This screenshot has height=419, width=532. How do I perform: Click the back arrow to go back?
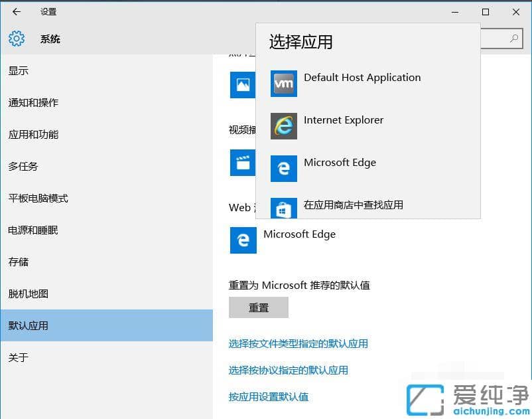pyautogui.click(x=16, y=11)
